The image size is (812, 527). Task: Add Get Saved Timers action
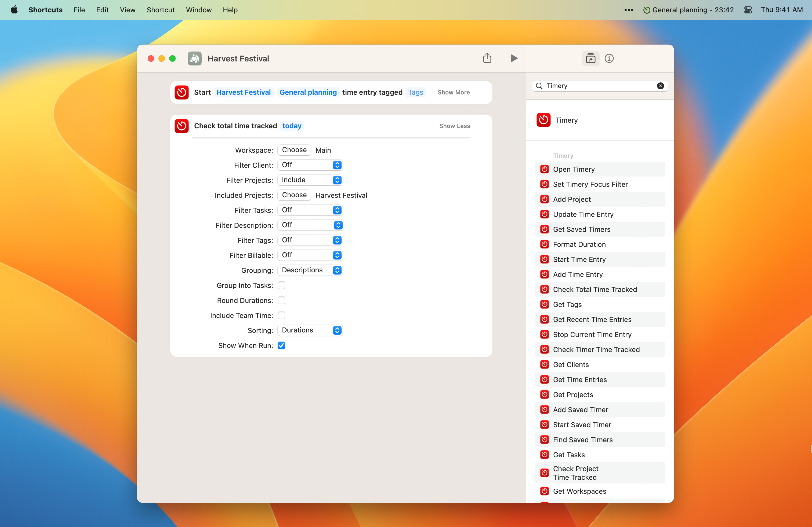click(600, 229)
